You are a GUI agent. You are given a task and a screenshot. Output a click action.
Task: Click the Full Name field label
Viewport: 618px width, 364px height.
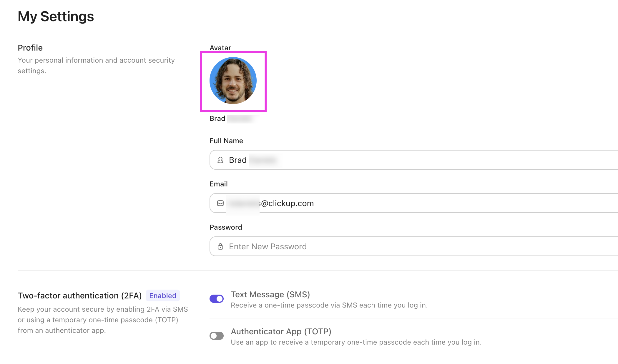226,141
